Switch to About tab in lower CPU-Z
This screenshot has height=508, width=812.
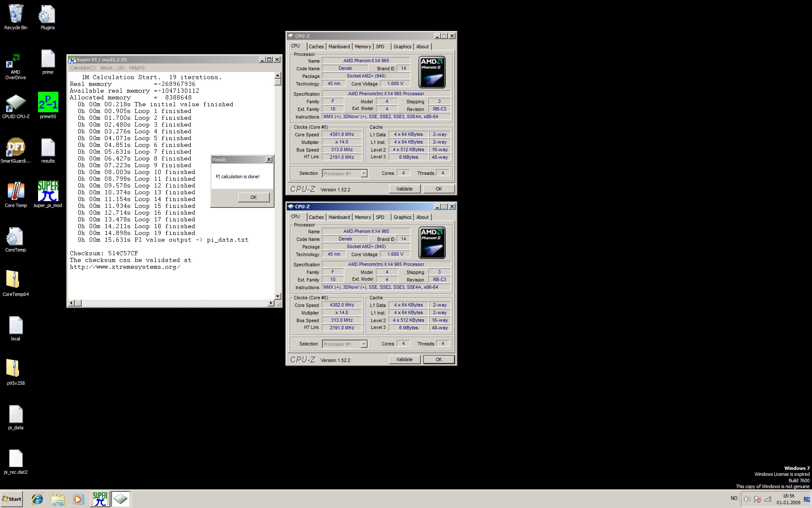pyautogui.click(x=422, y=217)
